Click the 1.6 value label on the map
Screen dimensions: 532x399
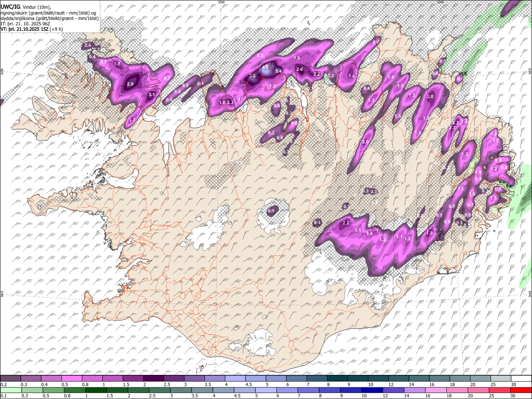297,58
